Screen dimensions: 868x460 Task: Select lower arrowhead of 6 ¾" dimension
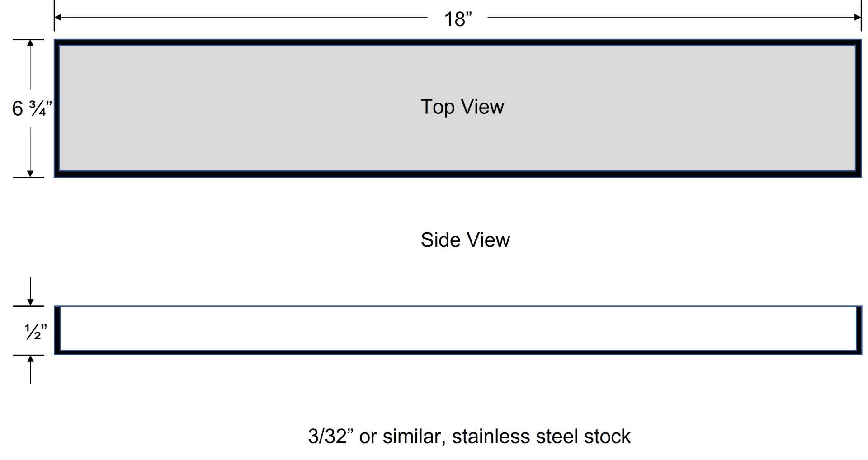click(x=30, y=174)
